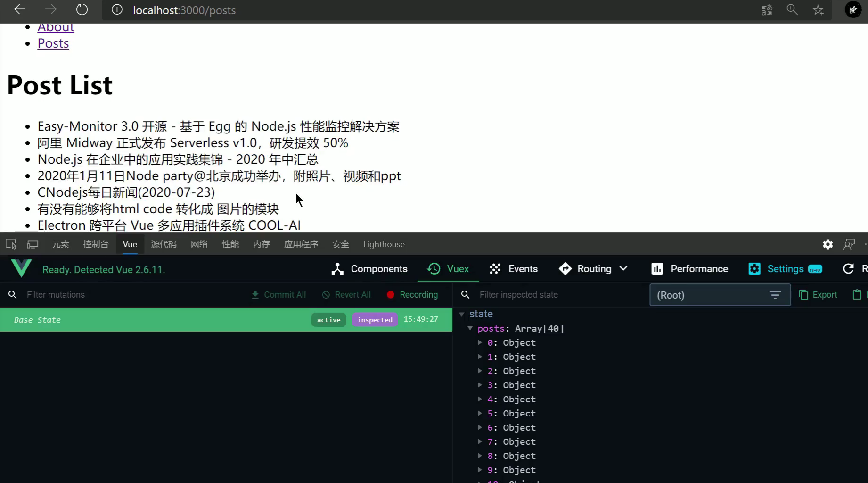
Task: Click the Posts navigation link
Action: [53, 43]
